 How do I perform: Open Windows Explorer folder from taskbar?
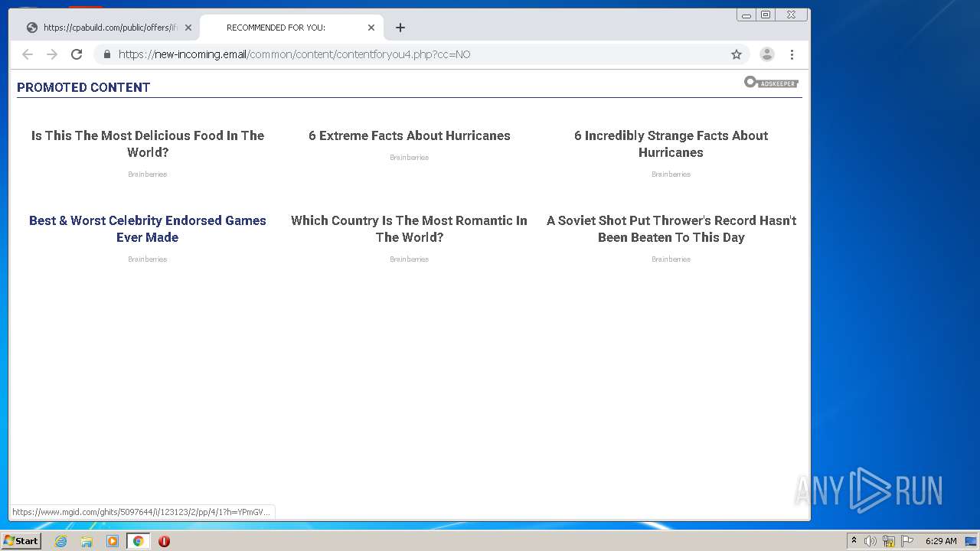[87, 541]
